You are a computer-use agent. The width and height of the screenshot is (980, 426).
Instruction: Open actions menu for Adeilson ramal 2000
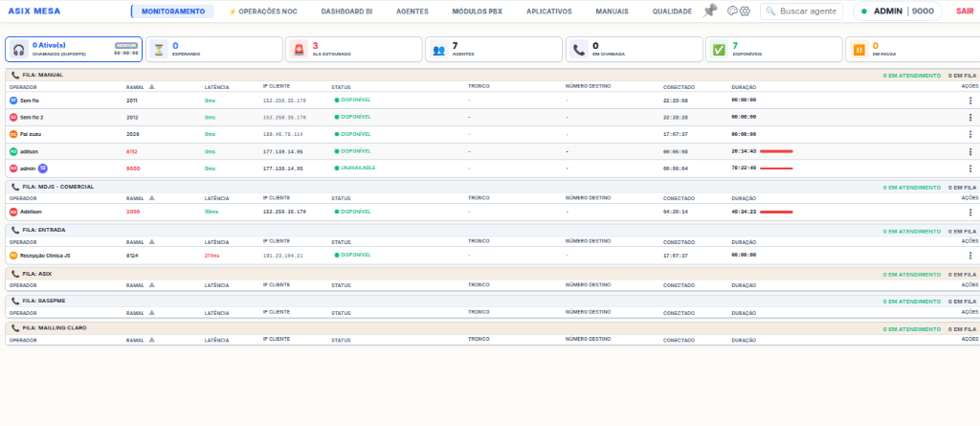(x=970, y=213)
